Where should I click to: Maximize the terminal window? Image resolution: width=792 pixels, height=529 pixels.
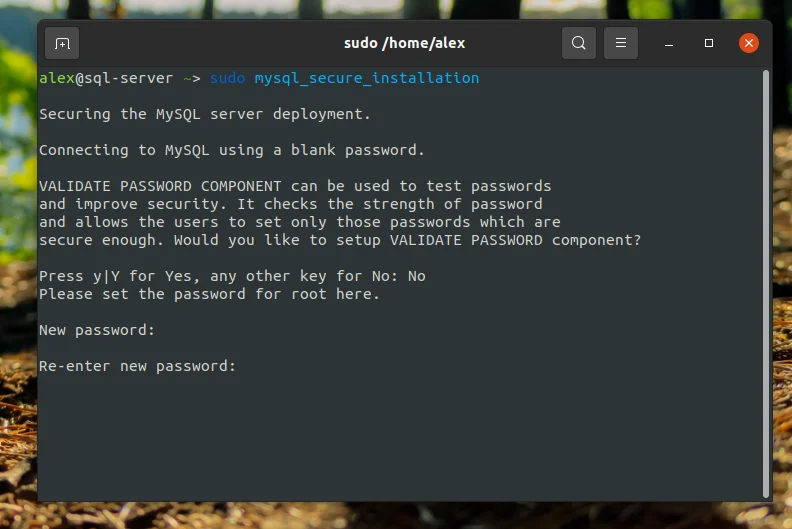709,43
